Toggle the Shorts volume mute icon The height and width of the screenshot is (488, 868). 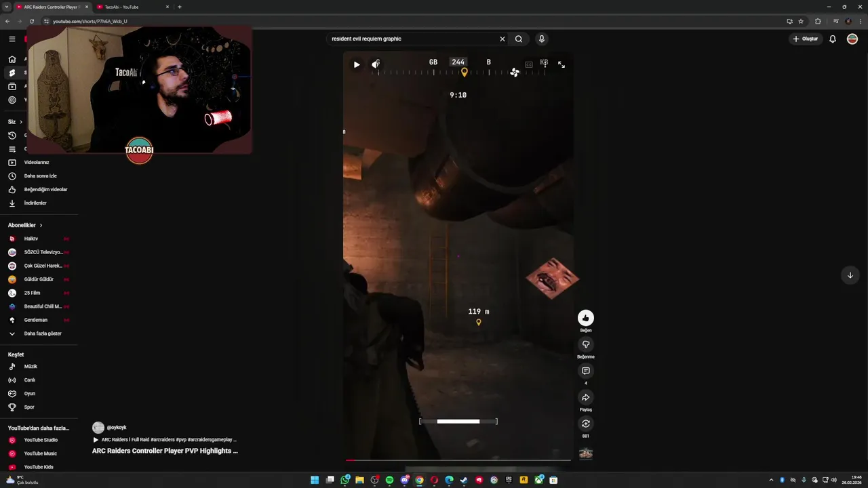[376, 64]
